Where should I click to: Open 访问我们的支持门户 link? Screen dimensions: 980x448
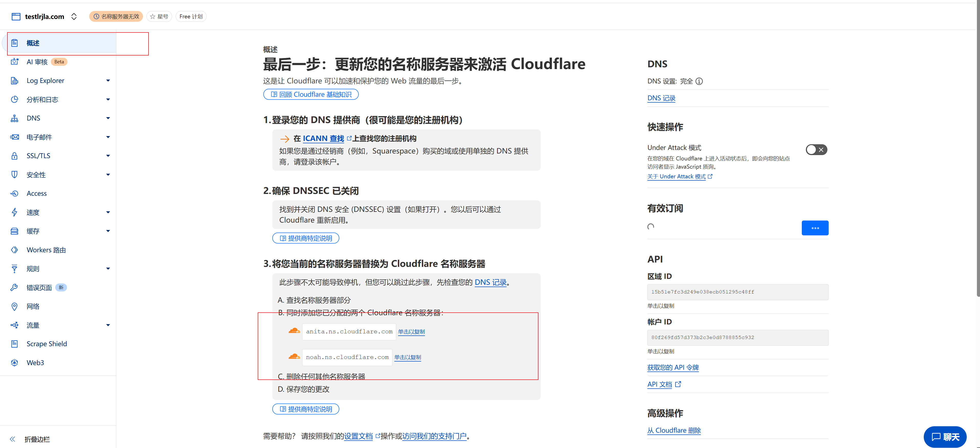click(434, 436)
